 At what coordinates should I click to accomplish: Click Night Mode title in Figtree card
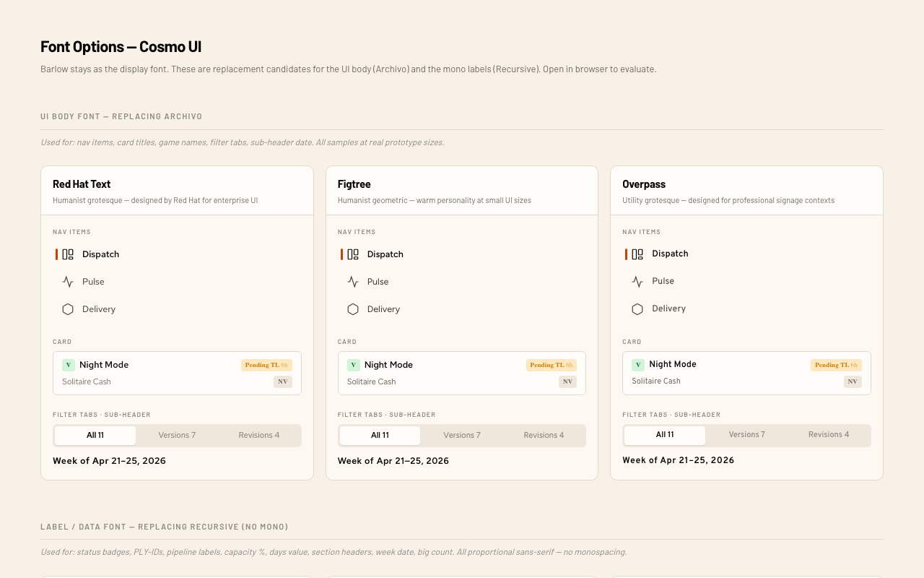point(388,365)
